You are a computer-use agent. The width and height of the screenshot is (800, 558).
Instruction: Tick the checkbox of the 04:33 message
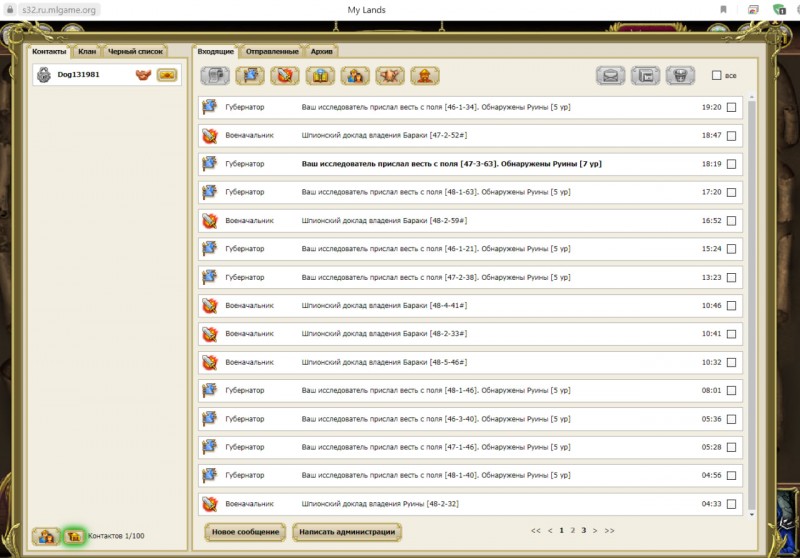[731, 504]
